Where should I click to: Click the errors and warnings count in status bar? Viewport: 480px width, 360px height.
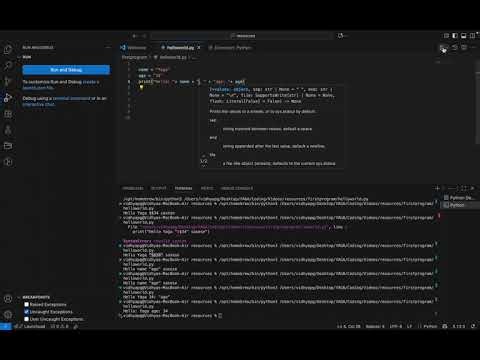59,326
